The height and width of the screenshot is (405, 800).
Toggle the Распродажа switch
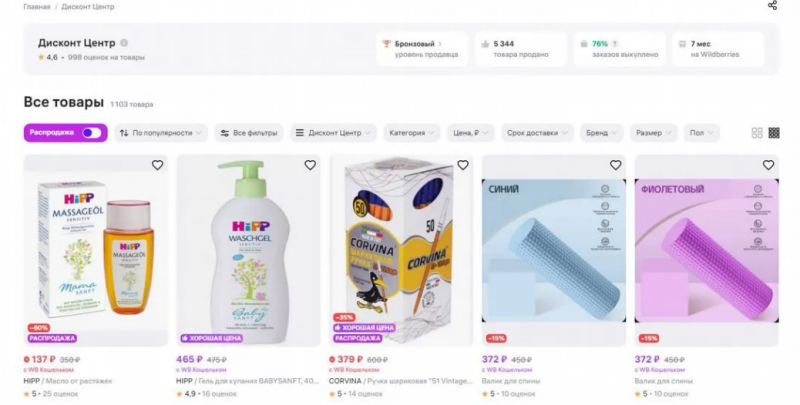(x=92, y=133)
